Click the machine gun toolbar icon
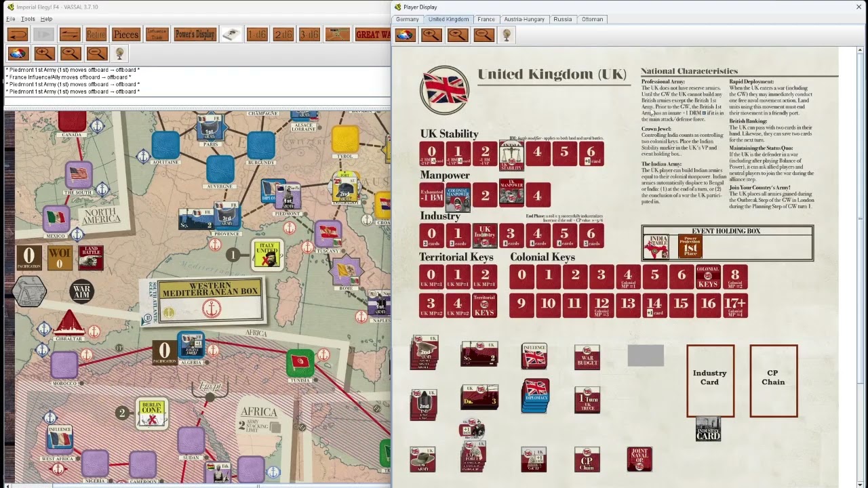This screenshot has height=488, width=868. tap(337, 34)
